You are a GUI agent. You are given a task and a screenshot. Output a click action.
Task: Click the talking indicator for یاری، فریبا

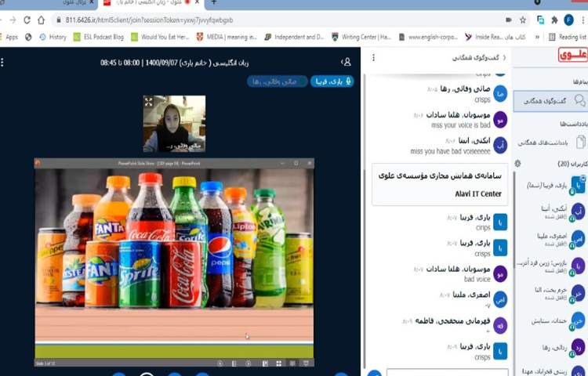click(x=332, y=81)
